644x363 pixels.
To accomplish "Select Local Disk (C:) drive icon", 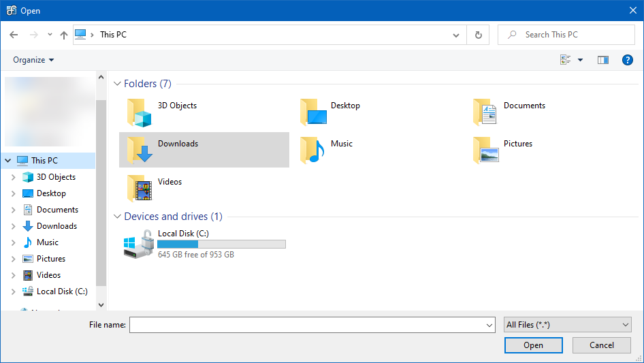I will (139, 244).
